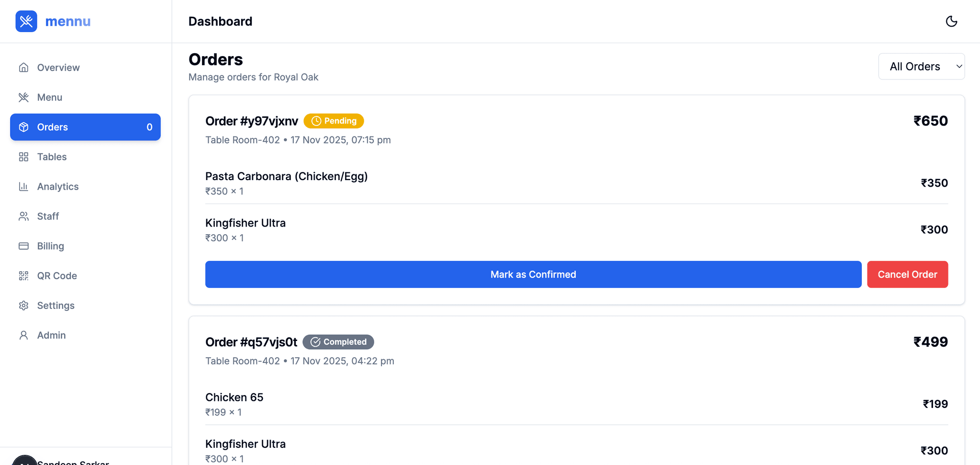980x465 pixels.
Task: Click the Completed status badge
Action: [338, 341]
